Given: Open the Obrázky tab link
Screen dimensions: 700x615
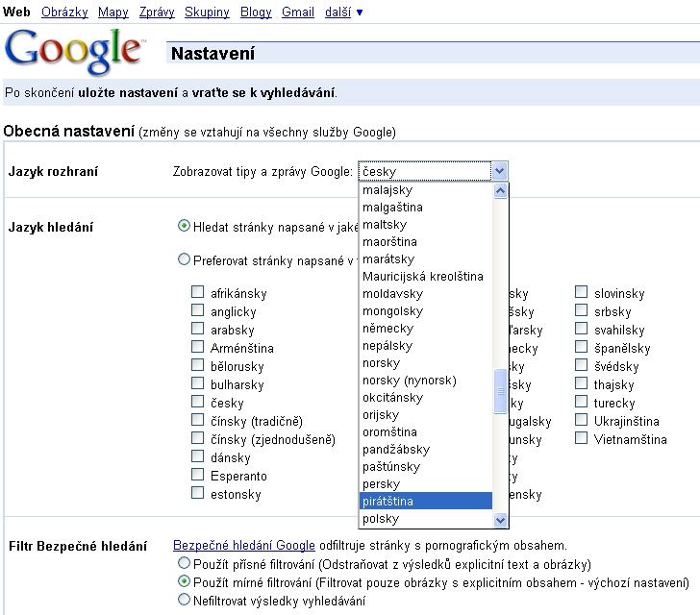Looking at the screenshot, I should coord(64,12).
